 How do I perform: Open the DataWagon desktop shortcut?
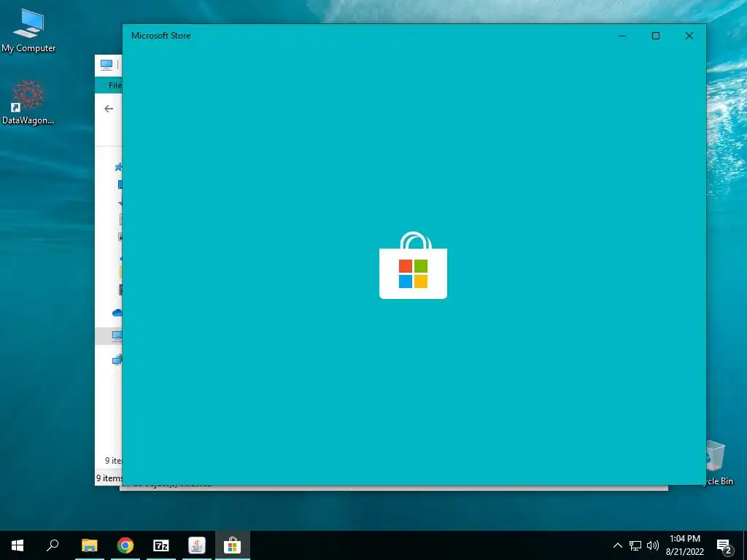28,102
